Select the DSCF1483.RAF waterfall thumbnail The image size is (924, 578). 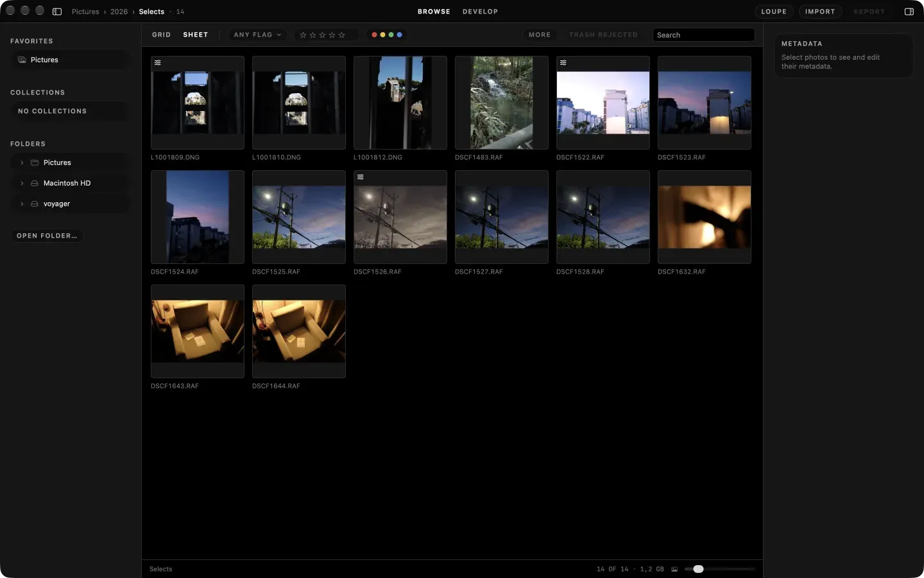click(x=502, y=103)
